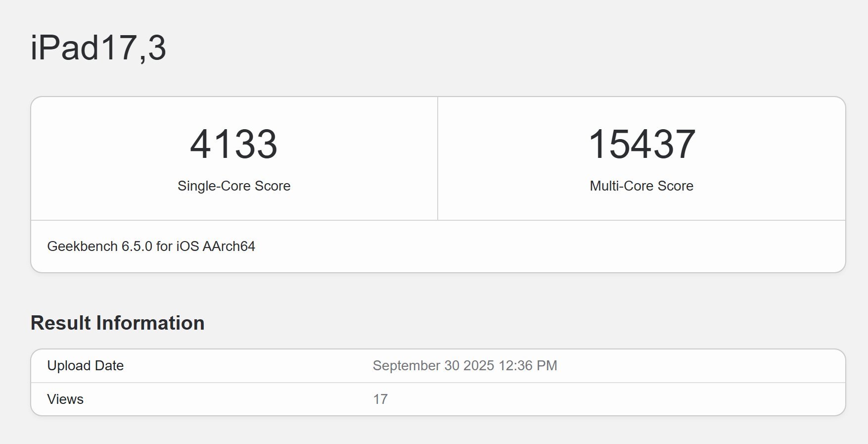The width and height of the screenshot is (868, 444).
Task: Click the Upload Date row label
Action: pyautogui.click(x=85, y=366)
